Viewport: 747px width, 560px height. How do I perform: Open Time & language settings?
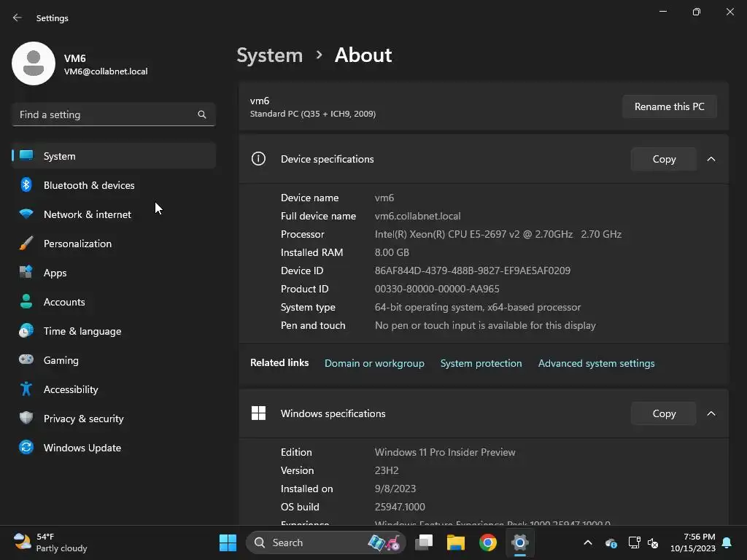113,331
